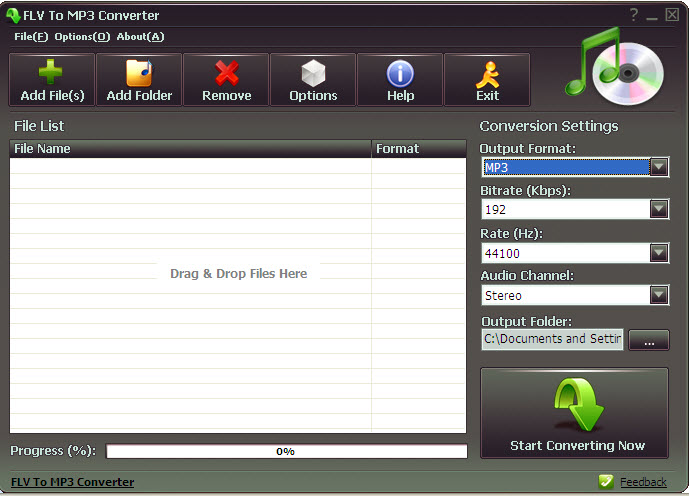Open the File(F) menu
689x496 pixels.
[x=31, y=36]
